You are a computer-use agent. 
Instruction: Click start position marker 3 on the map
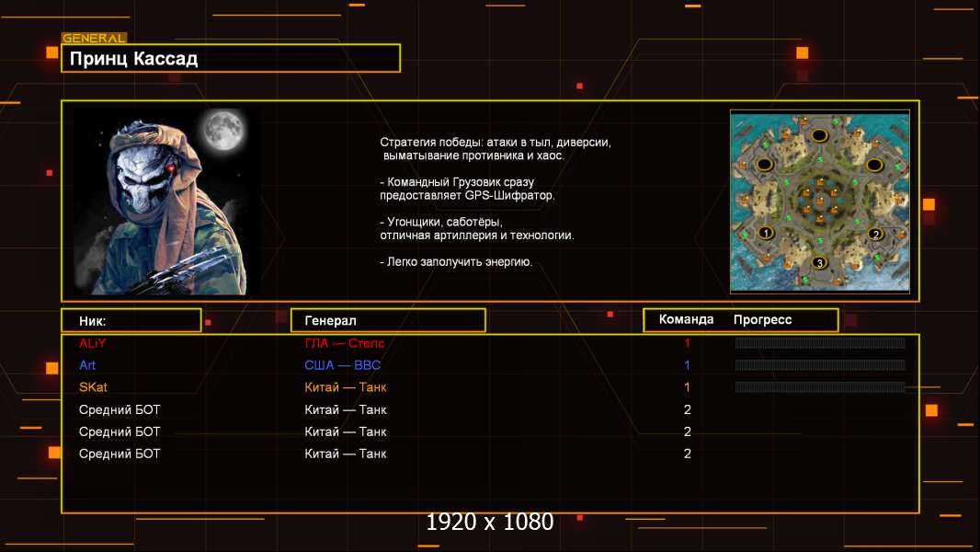click(819, 262)
